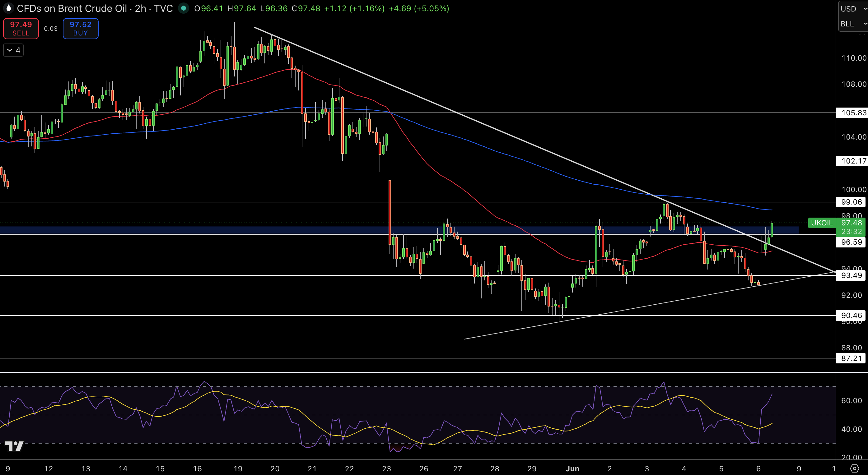Select the 87.21 horizontal line price label
The height and width of the screenshot is (475, 868).
[852, 358]
